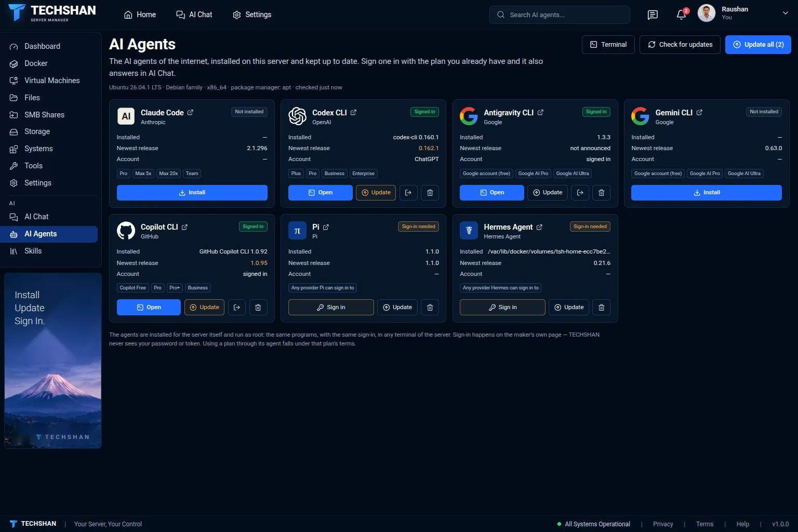Update Codex CLI
Screen dimensions: 798x532
point(376,193)
